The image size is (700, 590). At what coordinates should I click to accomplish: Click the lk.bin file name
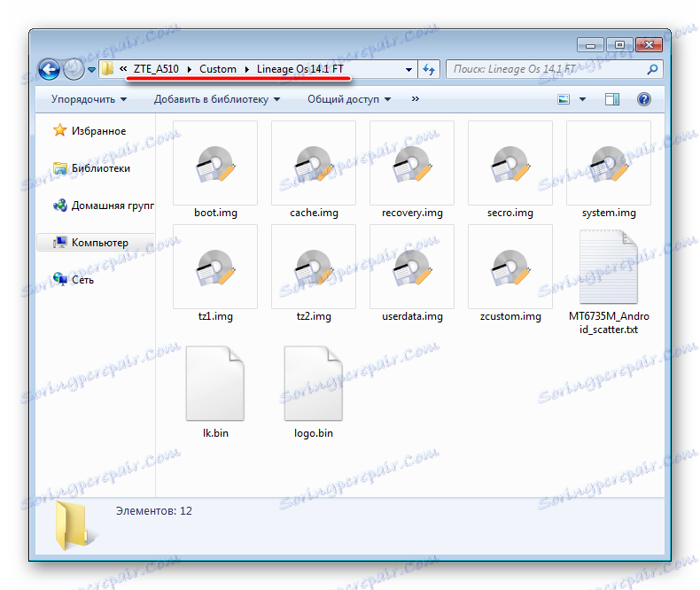click(x=215, y=433)
